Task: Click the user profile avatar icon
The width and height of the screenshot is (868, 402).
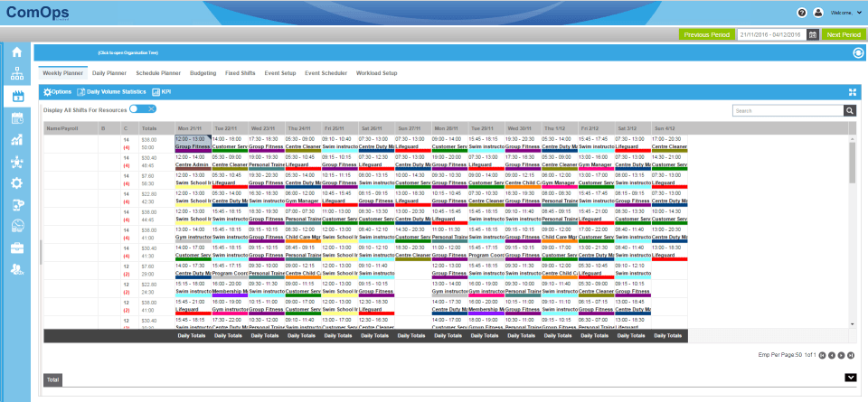Action: pos(817,14)
